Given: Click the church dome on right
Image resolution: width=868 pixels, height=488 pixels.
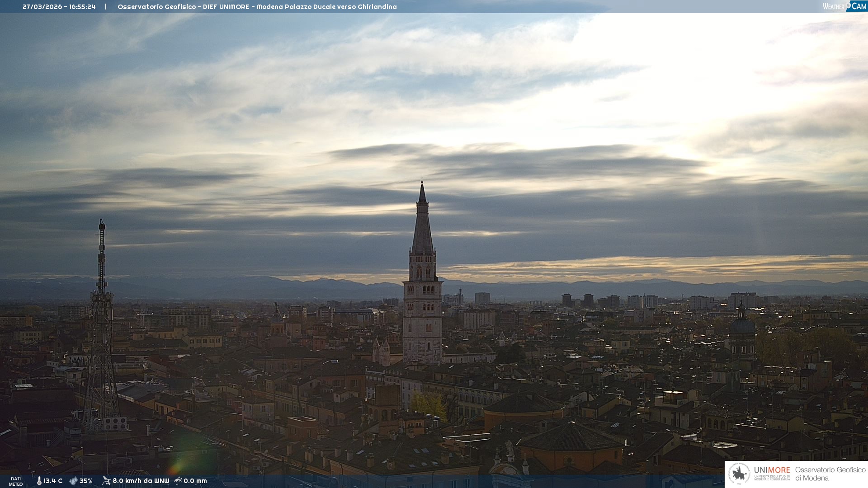Looking at the screenshot, I should [x=742, y=325].
